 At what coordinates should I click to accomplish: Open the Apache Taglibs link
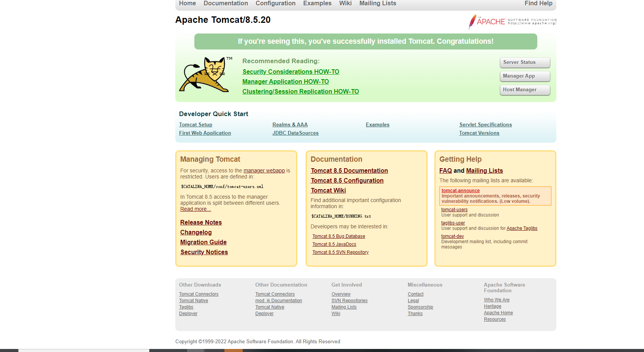click(x=522, y=228)
